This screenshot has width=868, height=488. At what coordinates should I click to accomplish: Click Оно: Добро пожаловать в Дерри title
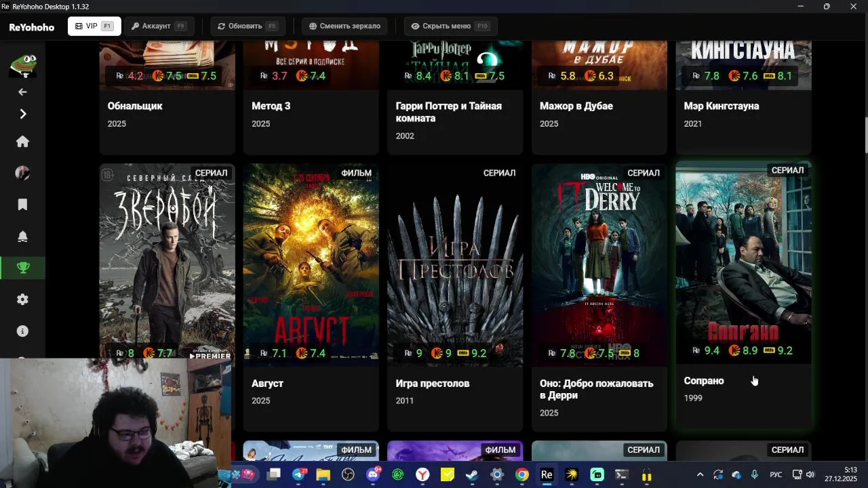(x=597, y=389)
